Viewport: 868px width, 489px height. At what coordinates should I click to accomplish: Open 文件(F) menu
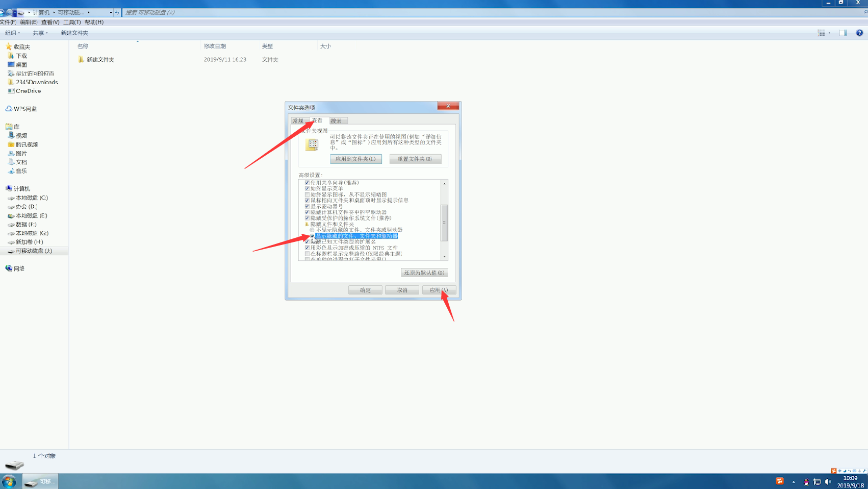(x=8, y=22)
